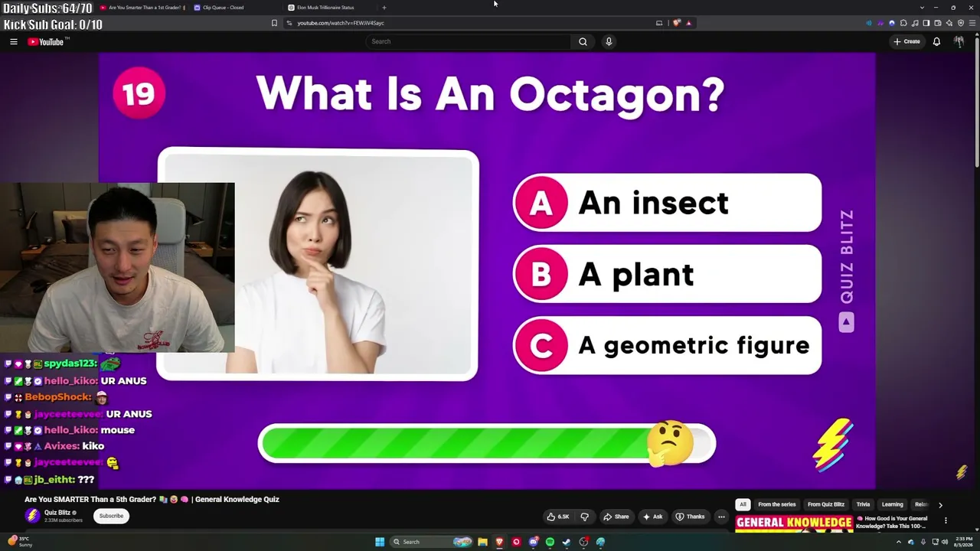Click the video title text below the player
The height and width of the screenshot is (551, 980).
[x=152, y=500]
